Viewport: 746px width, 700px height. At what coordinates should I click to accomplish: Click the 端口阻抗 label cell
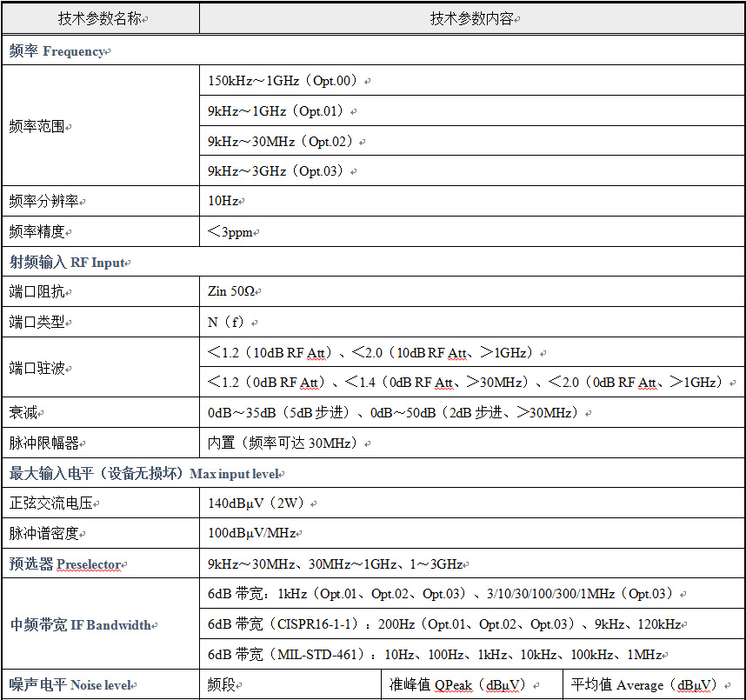pos(100,291)
